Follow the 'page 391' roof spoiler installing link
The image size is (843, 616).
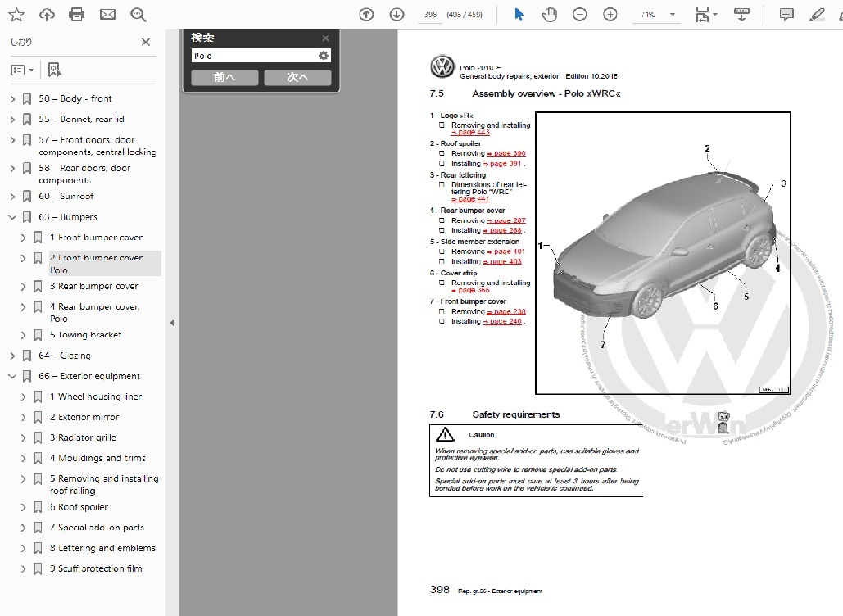click(503, 163)
